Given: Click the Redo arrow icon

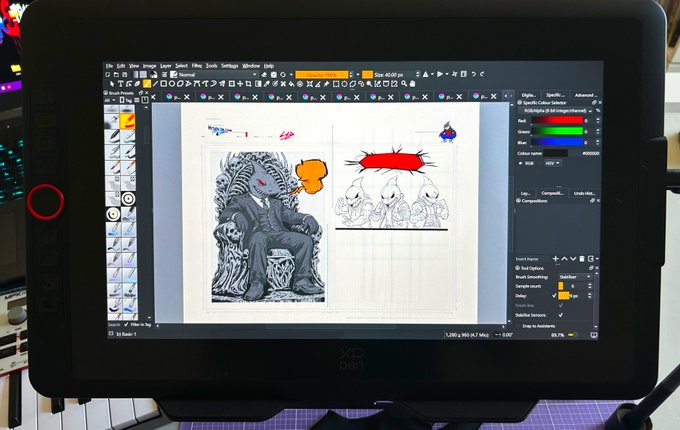Looking at the screenshot, I should [482, 74].
